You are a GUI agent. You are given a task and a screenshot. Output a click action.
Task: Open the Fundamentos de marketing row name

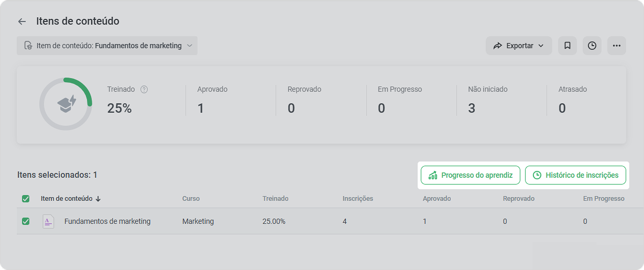pyautogui.click(x=107, y=221)
